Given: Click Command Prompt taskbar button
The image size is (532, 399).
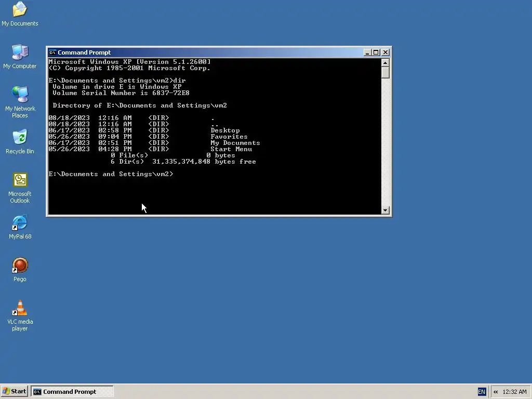Looking at the screenshot, I should tap(72, 392).
